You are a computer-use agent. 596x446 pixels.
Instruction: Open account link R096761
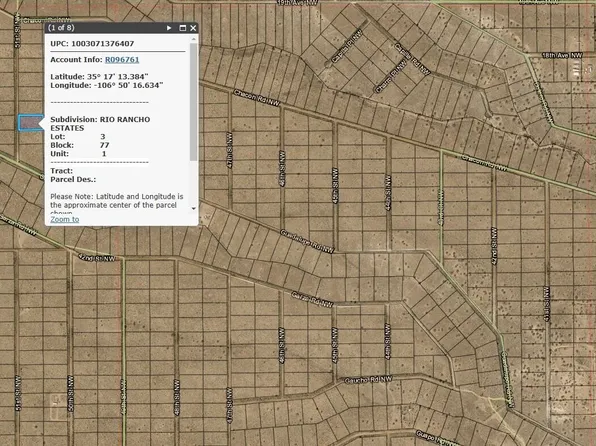[122, 60]
